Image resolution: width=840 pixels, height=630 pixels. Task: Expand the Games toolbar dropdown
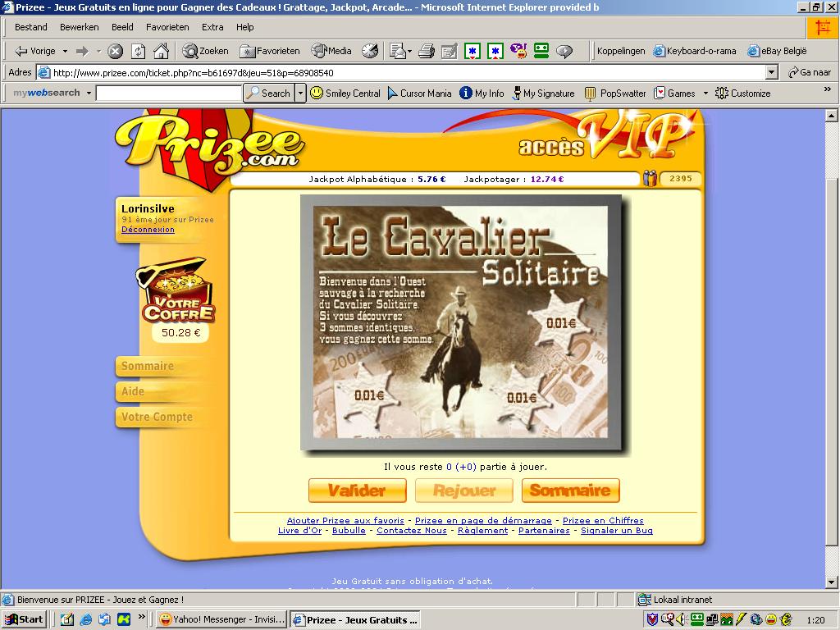coord(705,94)
